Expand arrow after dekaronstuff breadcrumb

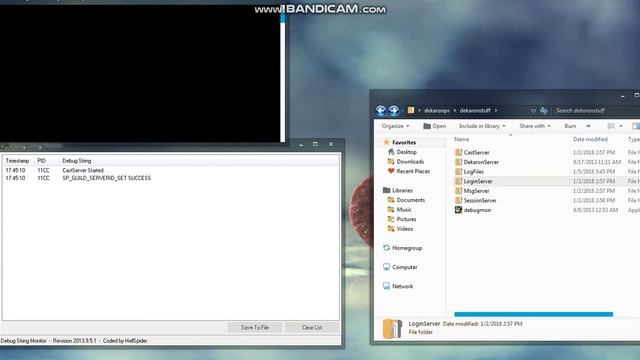[x=496, y=110]
